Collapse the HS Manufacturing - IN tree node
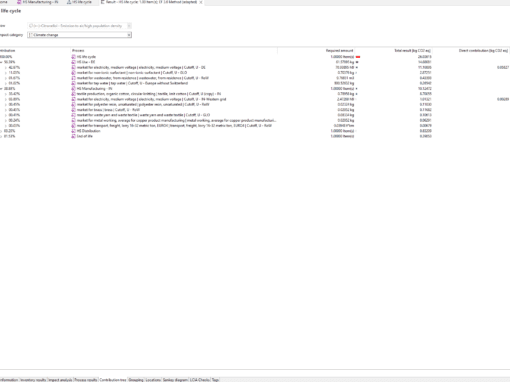 (1, 89)
